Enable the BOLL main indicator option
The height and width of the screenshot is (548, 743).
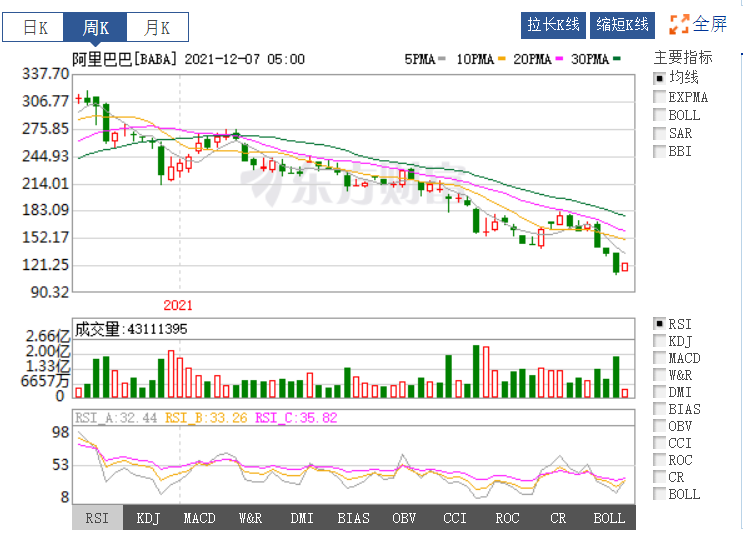659,115
